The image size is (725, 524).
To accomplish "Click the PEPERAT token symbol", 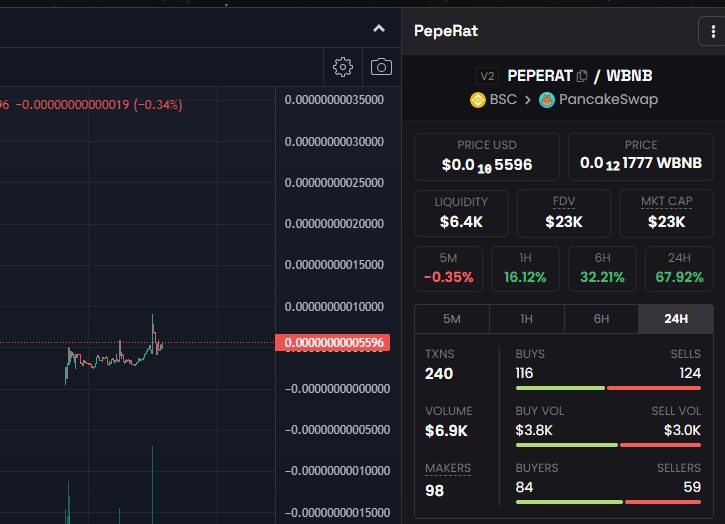I will click(540, 76).
